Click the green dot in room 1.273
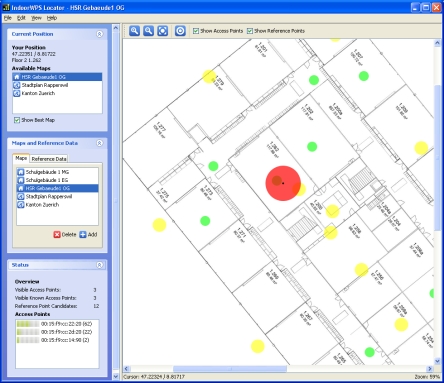Viewport: 444px width, 383px height. [205, 220]
